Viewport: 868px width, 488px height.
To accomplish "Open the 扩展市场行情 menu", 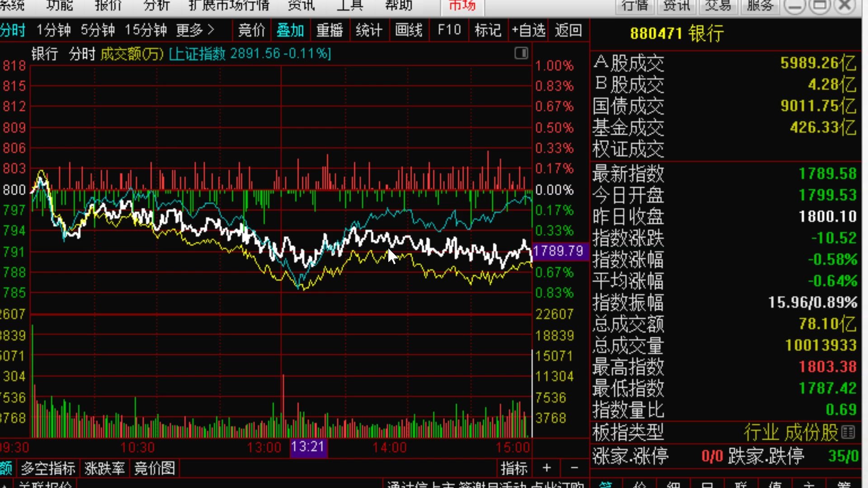I will [229, 5].
